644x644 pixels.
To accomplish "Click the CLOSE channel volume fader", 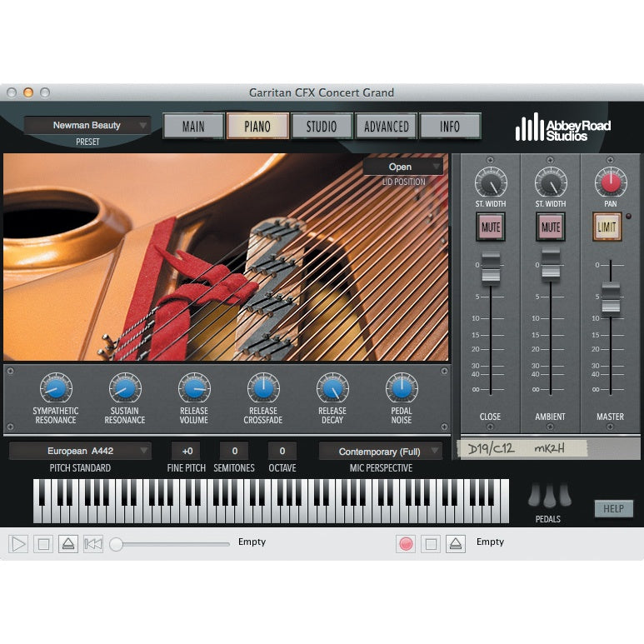I will [x=491, y=268].
